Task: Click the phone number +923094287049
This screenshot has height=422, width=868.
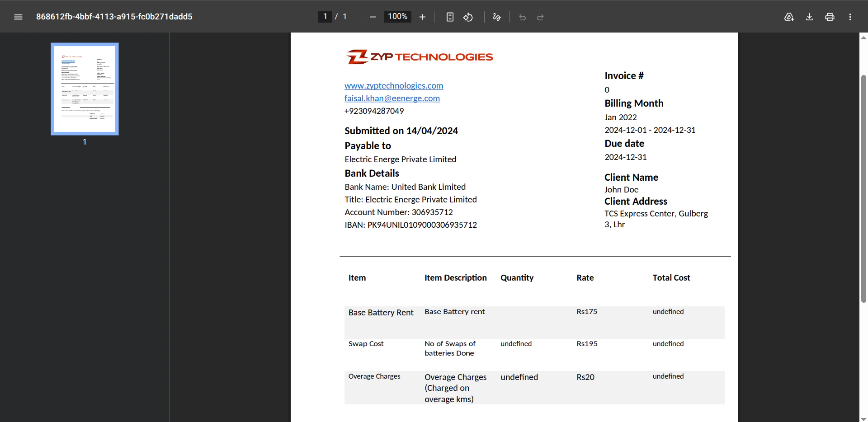Action: (374, 111)
